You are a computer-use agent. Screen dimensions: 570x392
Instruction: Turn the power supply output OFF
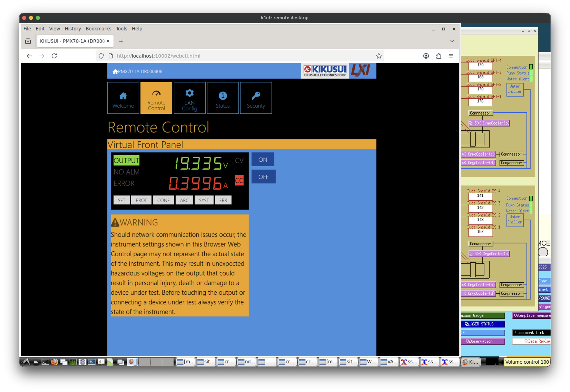[263, 177]
